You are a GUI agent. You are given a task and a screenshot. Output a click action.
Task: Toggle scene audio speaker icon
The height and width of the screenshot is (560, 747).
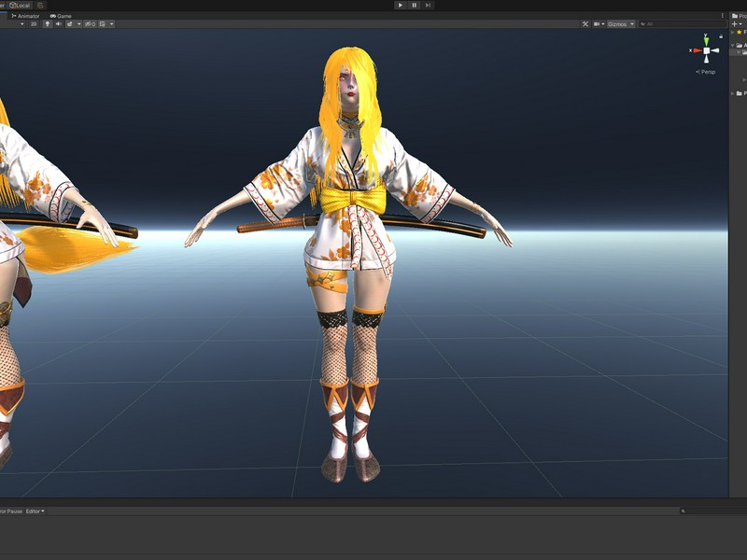coord(58,24)
